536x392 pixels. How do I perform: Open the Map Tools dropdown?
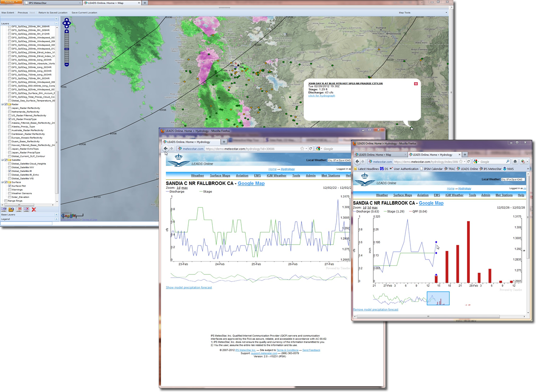click(423, 13)
